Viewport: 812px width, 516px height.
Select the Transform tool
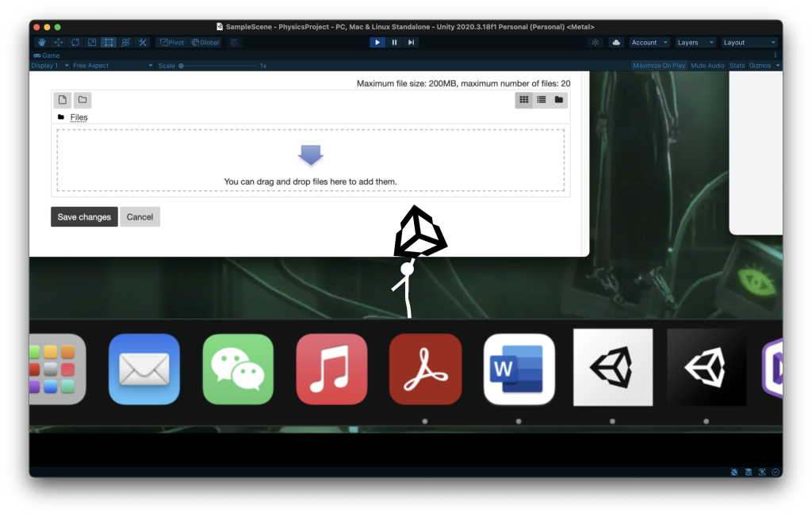[125, 43]
